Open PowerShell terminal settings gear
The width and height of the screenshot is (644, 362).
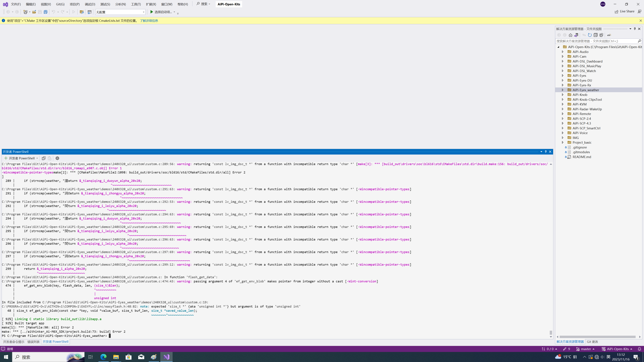click(57, 158)
